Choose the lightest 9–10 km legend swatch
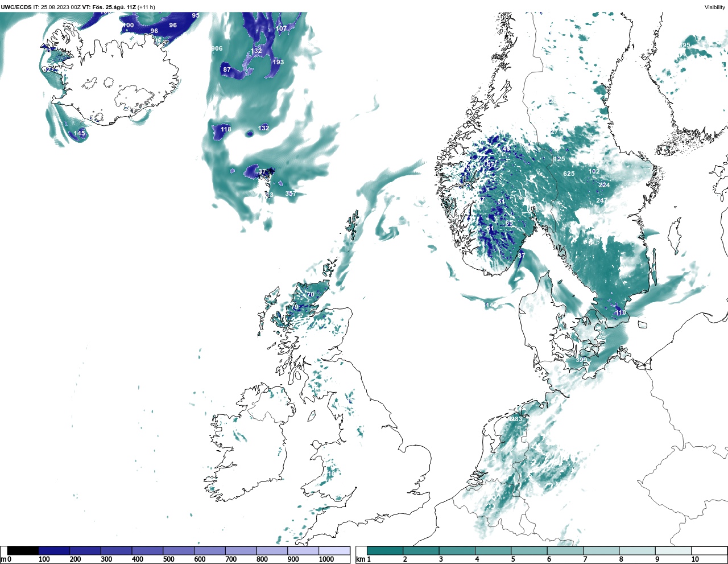Image resolution: width=728 pixels, height=564 pixels. click(x=673, y=550)
